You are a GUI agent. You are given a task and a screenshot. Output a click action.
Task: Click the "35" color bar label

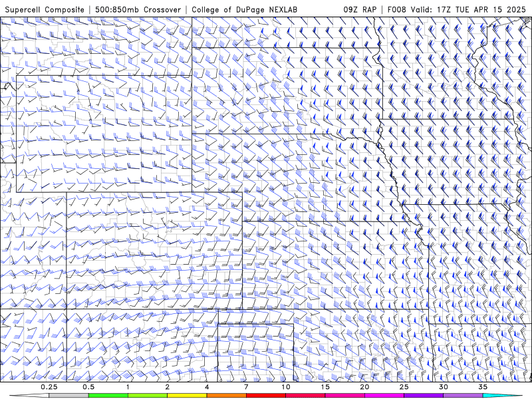483,387
